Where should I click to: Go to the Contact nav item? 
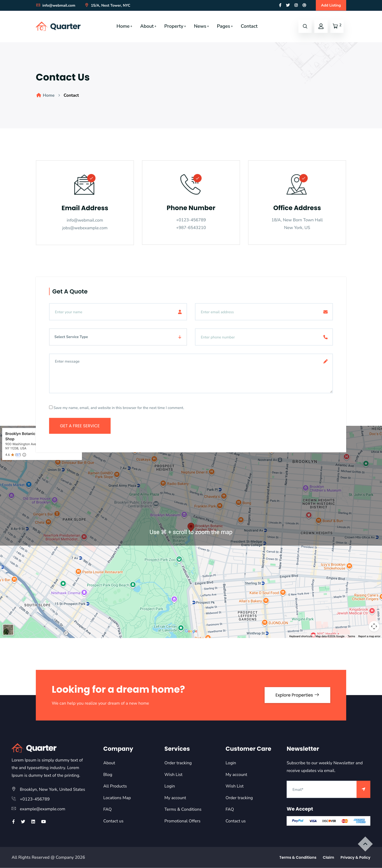(249, 26)
